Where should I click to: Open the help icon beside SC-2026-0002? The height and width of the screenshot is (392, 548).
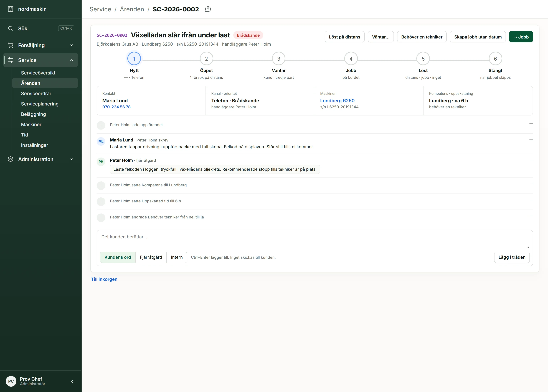point(208,9)
